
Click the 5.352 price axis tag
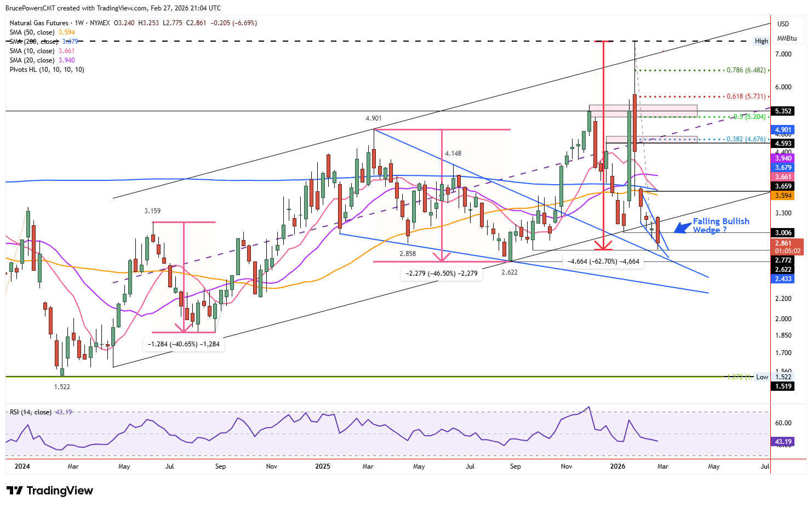[x=784, y=111]
